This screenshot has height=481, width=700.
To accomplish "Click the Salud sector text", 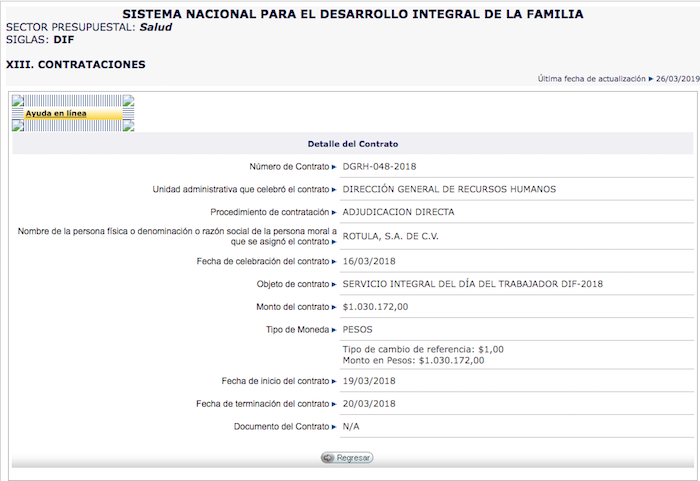I will [155, 27].
